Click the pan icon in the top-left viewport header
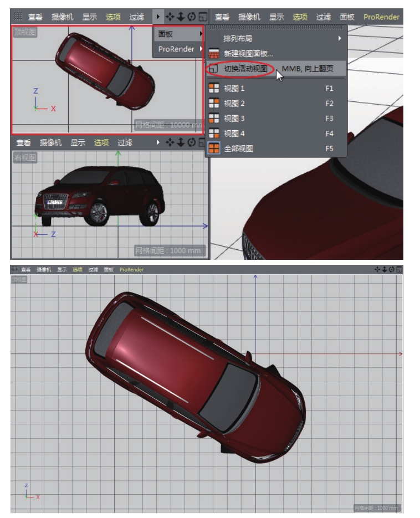Image resolution: width=420 pixels, height=518 pixels. (170, 17)
